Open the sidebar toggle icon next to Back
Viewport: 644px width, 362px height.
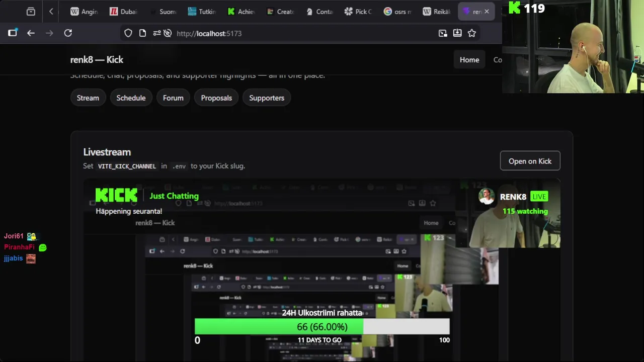click(13, 33)
